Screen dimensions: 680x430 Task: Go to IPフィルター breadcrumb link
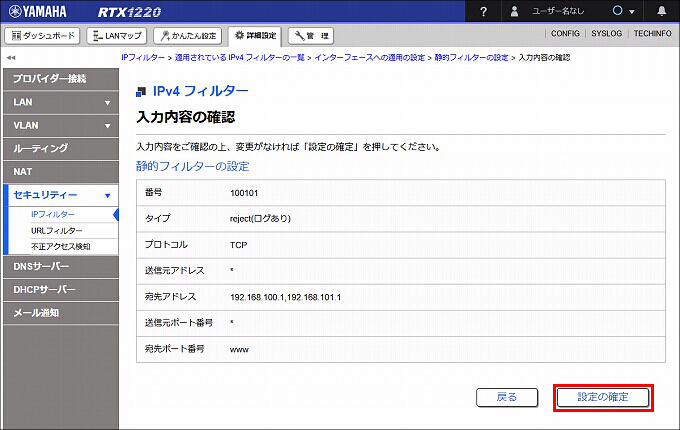tap(143, 57)
